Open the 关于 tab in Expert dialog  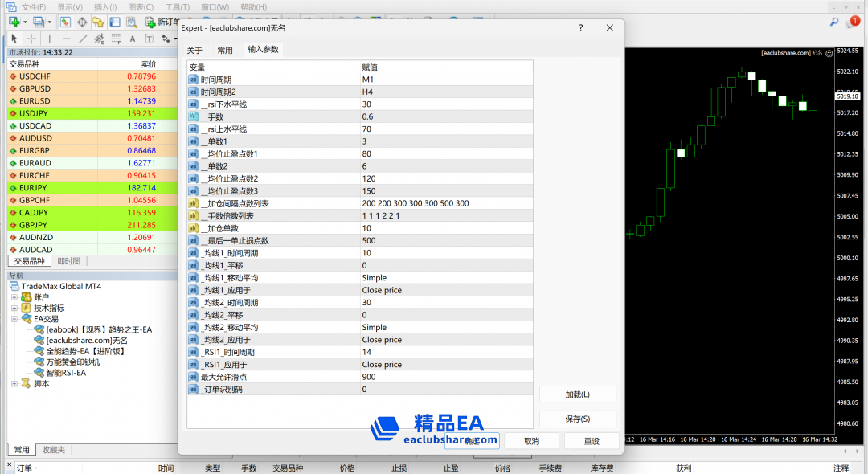pos(194,50)
